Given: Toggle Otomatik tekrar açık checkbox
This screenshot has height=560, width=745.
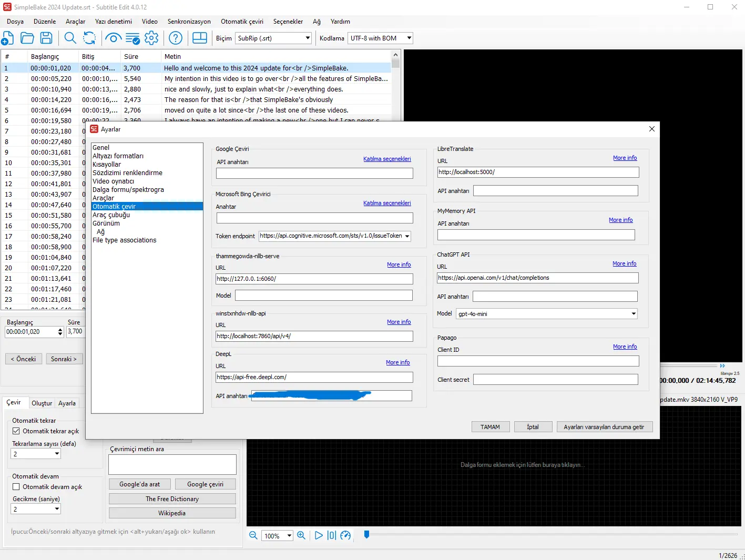Looking at the screenshot, I should (x=16, y=431).
